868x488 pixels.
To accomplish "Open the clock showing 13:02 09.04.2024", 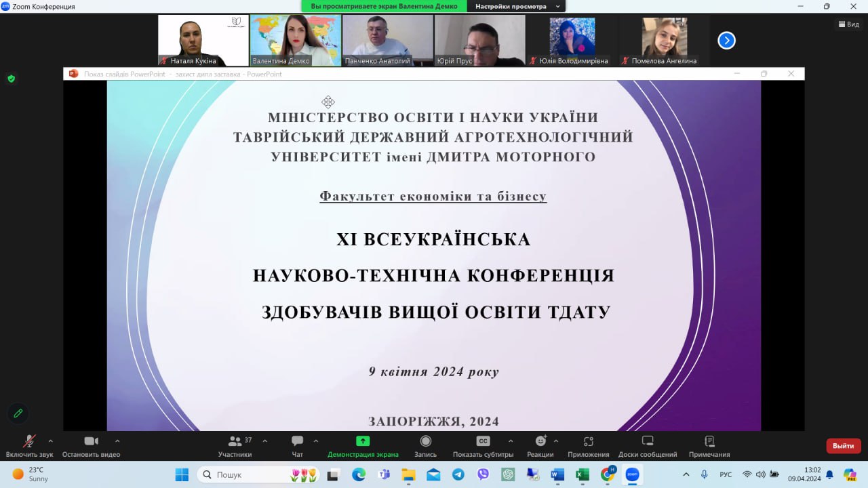I will pyautogui.click(x=804, y=474).
